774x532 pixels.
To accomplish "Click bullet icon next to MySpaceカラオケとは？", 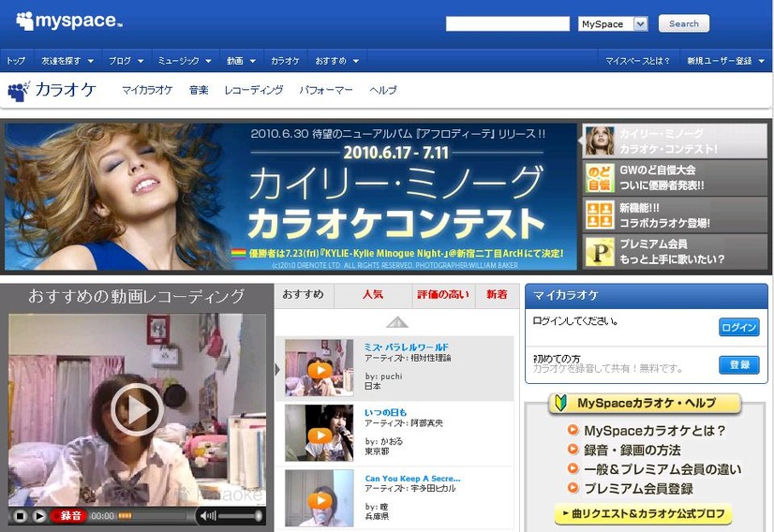I will [x=573, y=430].
